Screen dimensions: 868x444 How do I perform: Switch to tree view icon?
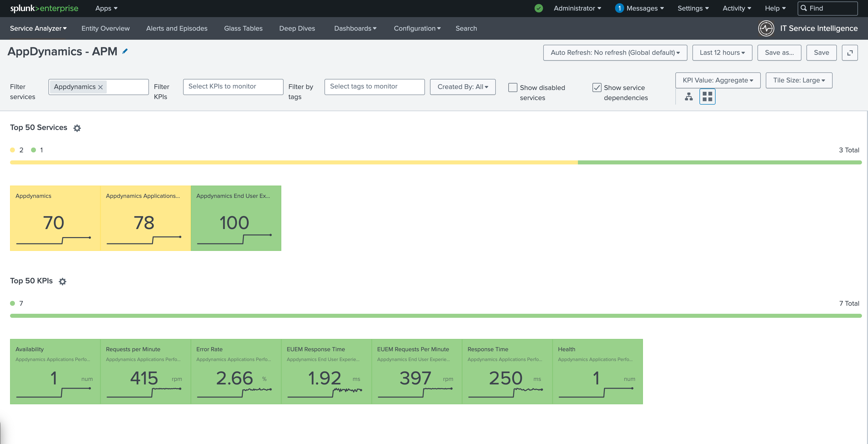(x=689, y=97)
